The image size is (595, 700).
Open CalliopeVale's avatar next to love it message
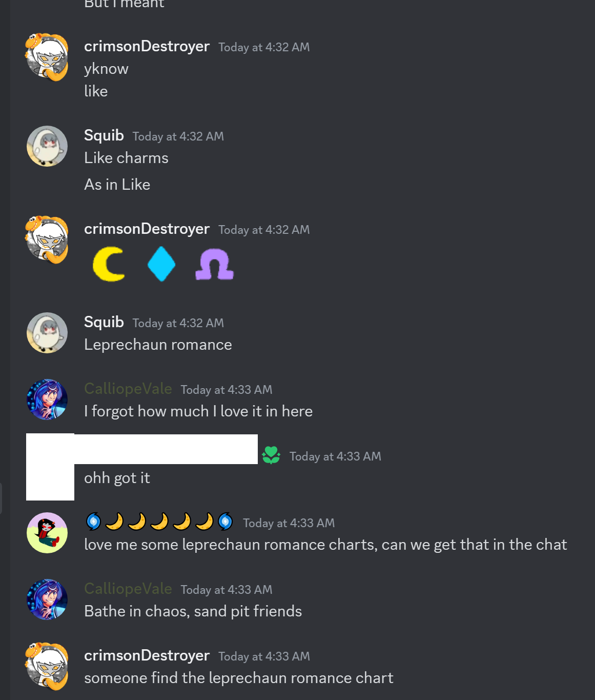pos(47,399)
